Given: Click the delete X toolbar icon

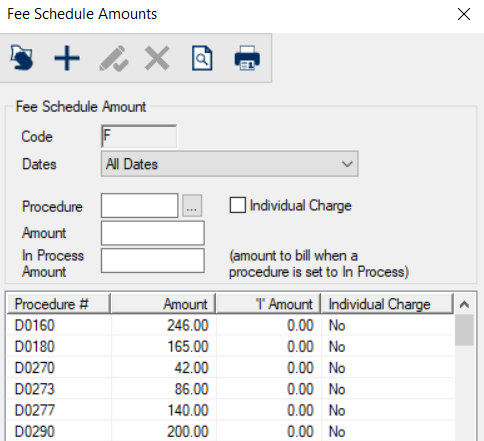Looking at the screenshot, I should click(157, 58).
